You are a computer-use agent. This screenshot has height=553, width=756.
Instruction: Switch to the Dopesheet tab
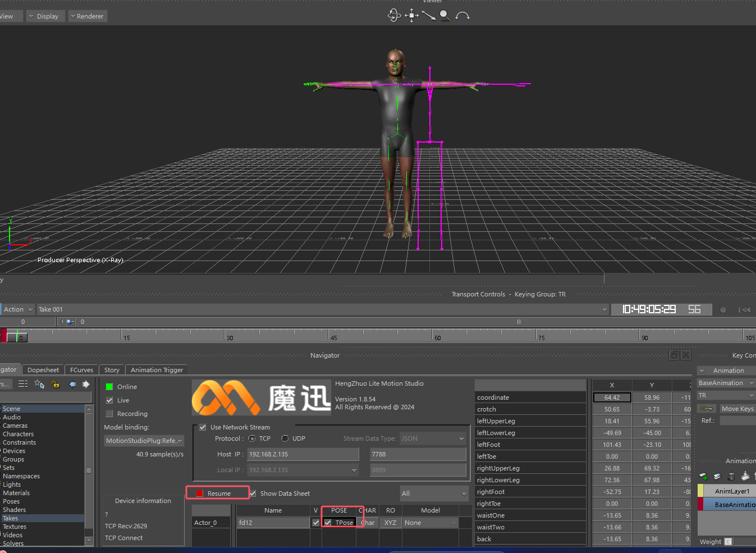43,370
